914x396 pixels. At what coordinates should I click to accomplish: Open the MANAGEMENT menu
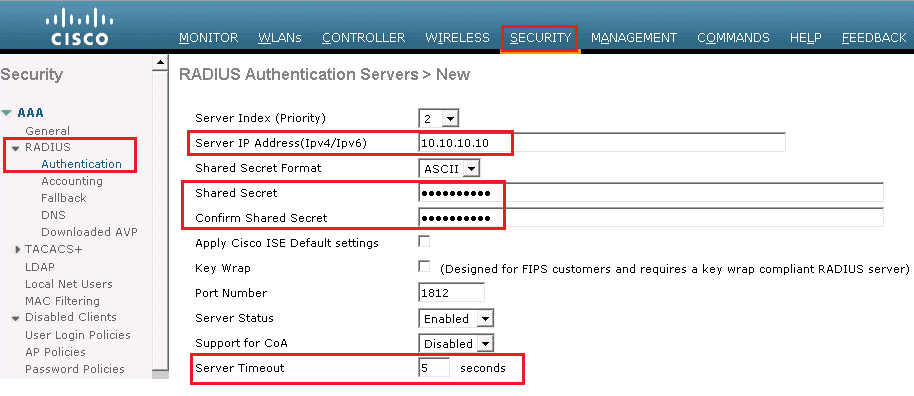[634, 38]
